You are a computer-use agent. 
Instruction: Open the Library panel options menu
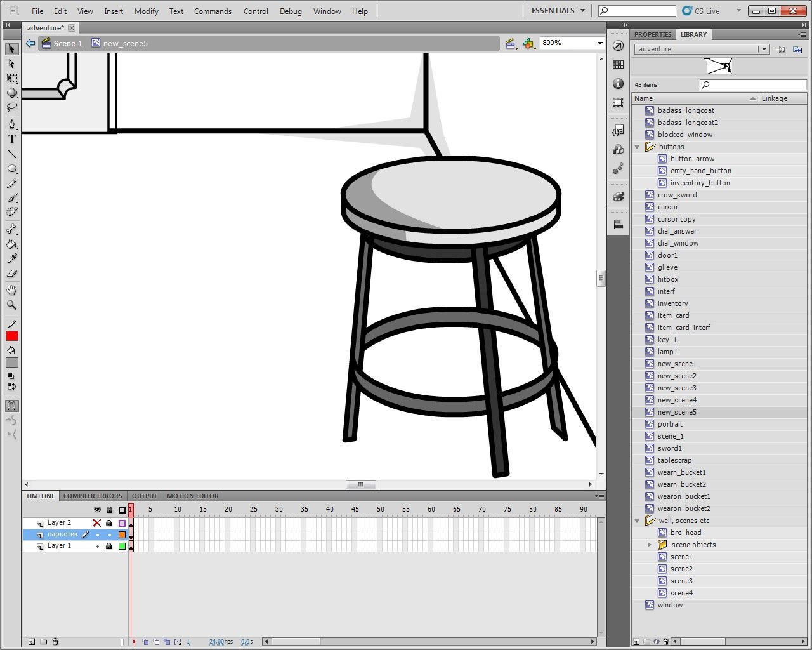click(802, 34)
